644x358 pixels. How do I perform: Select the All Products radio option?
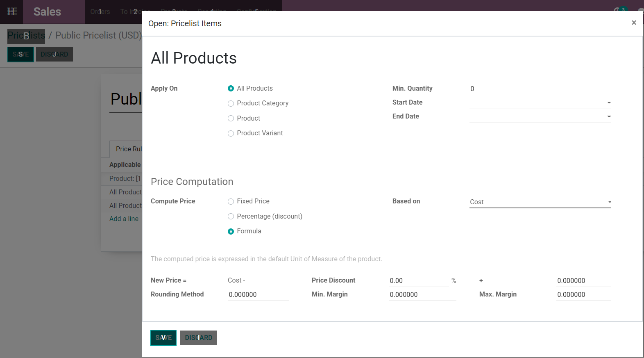[231, 89]
